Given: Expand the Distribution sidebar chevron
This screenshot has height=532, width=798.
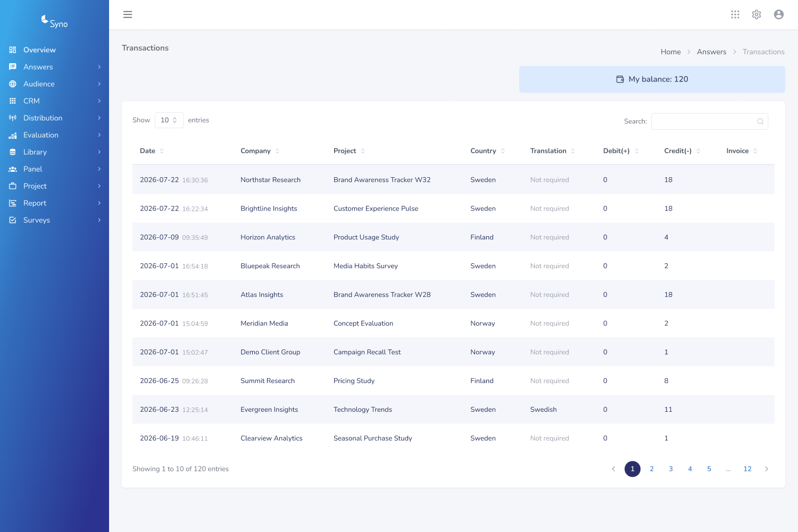Looking at the screenshot, I should tap(99, 118).
